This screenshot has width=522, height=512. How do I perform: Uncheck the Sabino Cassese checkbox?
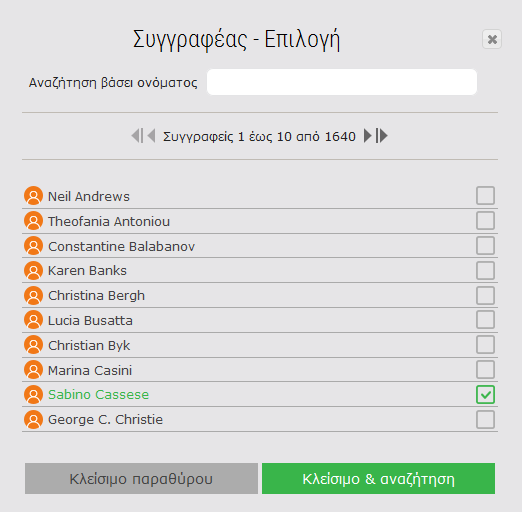(x=485, y=395)
